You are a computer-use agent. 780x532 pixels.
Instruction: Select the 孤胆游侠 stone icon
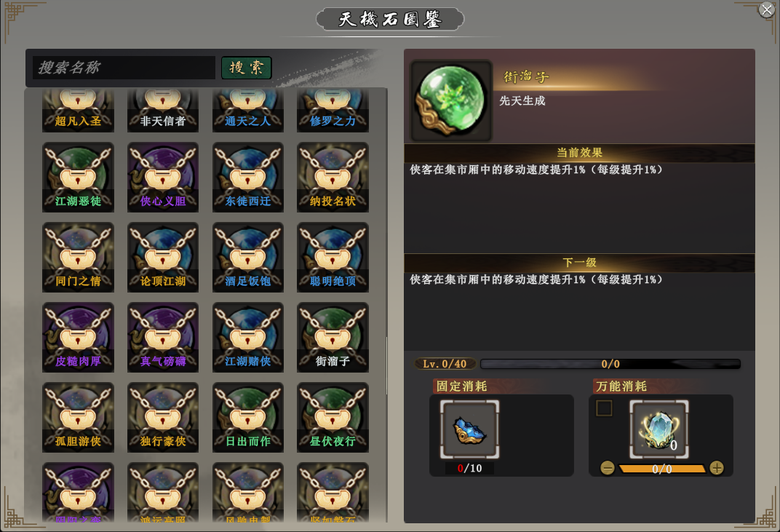coord(78,418)
